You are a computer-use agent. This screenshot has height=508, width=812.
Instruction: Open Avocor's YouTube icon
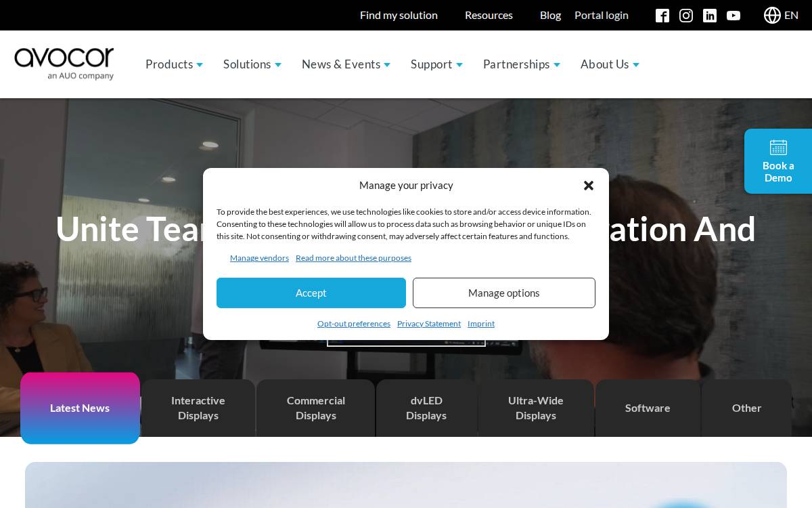click(x=734, y=16)
